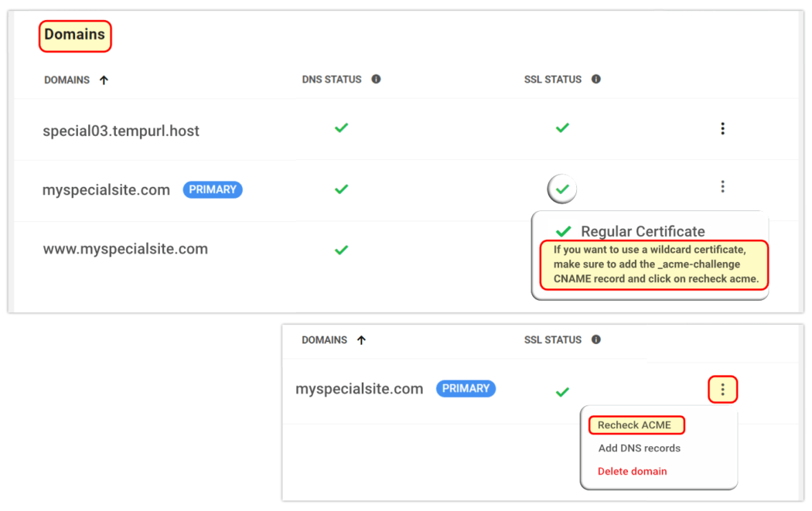Click the Domains heading
The width and height of the screenshot is (812, 511).
pos(75,35)
